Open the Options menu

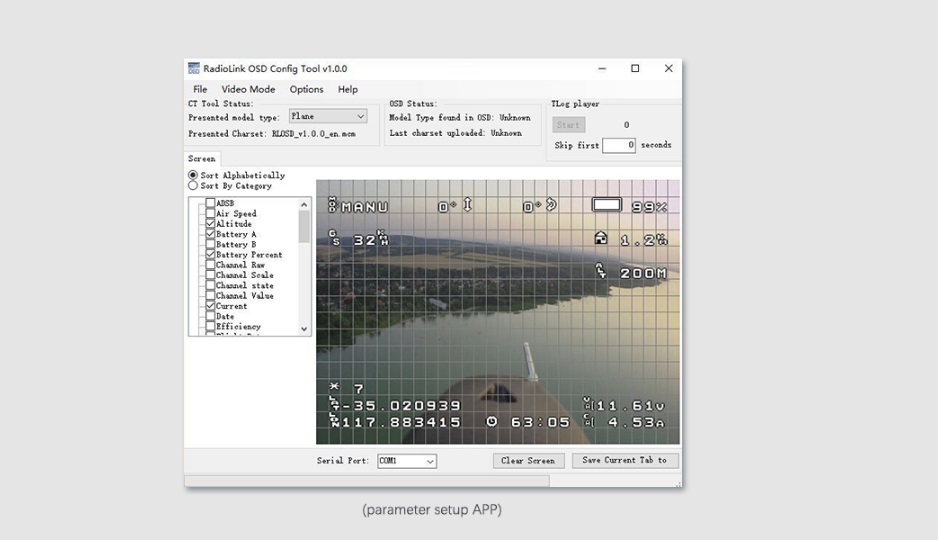click(x=306, y=90)
